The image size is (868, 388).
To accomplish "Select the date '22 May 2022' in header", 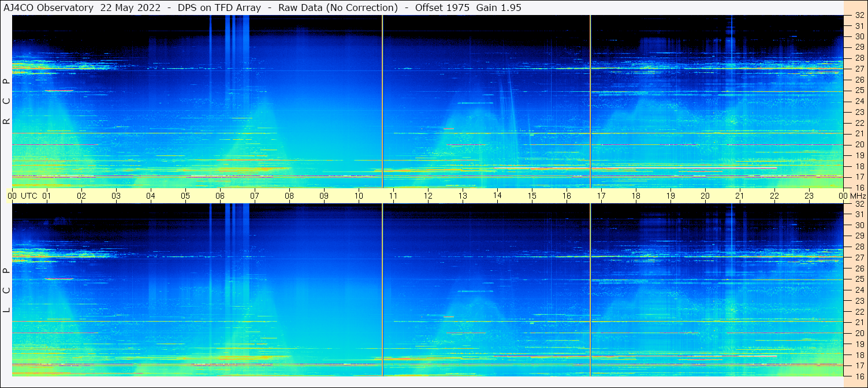I will coord(131,8).
